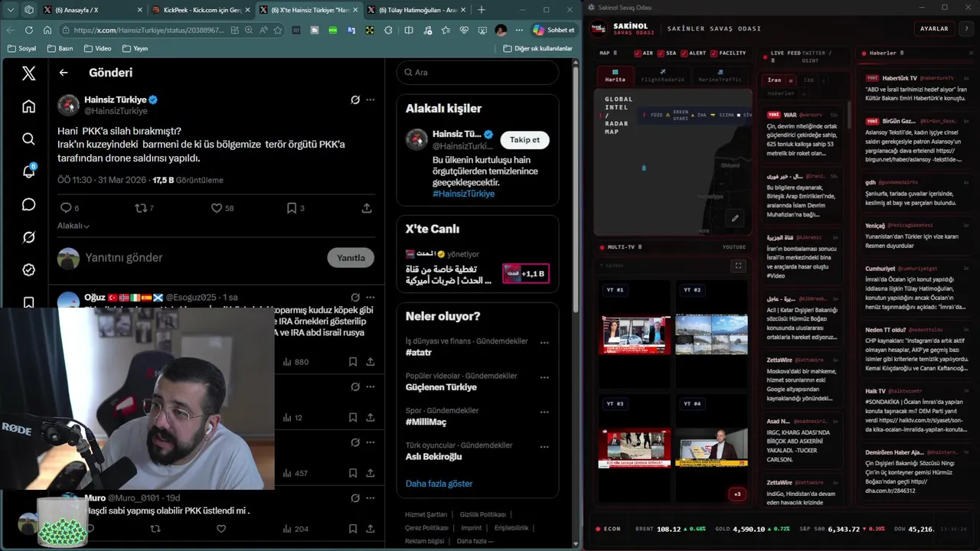Screen dimensions: 980x551
Task: Refresh the browser page
Action: 29,30
